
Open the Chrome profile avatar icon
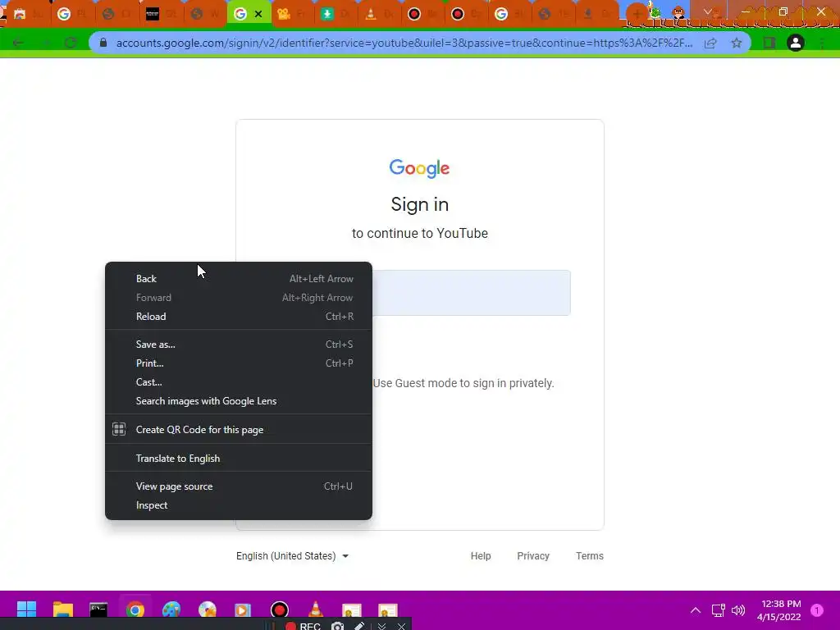point(796,43)
